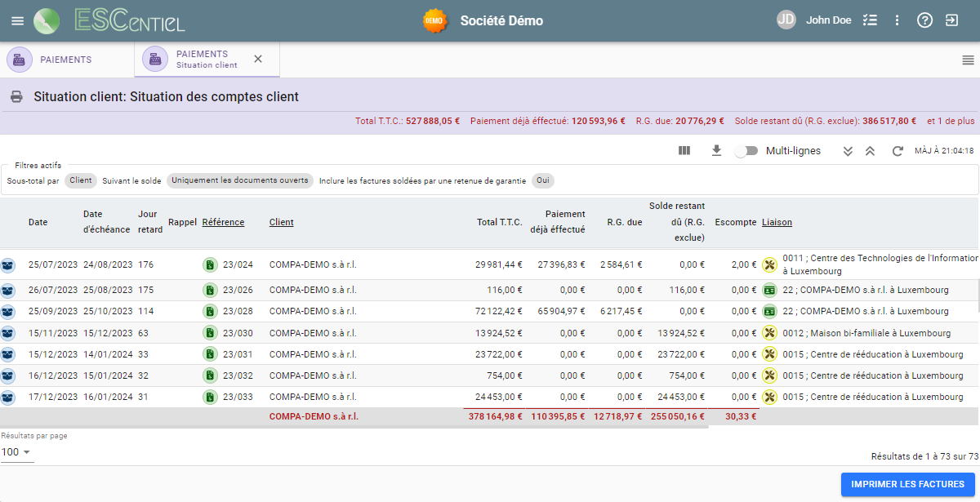This screenshot has height=502, width=980.
Task: Open the hamburger main menu
Action: 17,20
